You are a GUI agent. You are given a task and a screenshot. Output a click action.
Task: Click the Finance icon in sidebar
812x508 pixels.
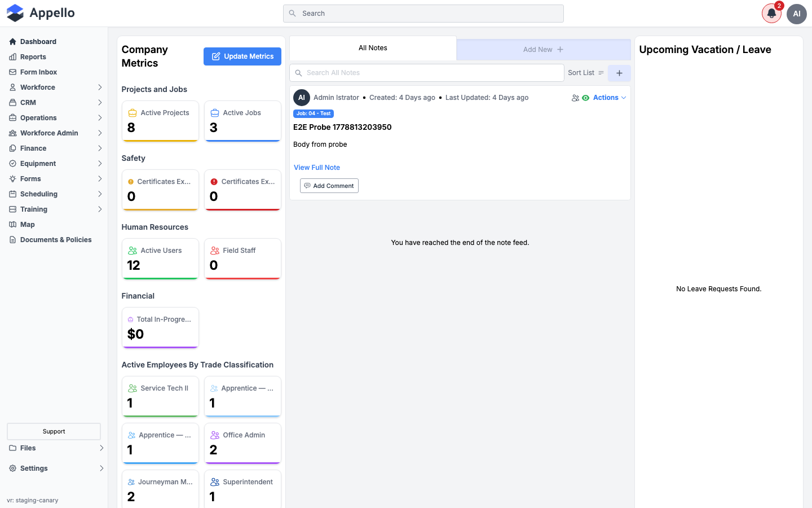(12, 148)
